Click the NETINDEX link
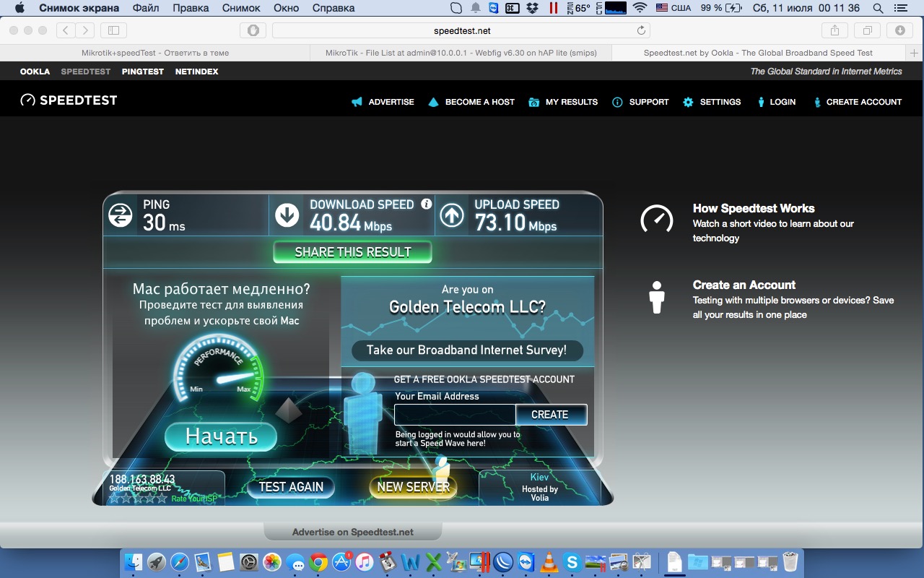Screen dimensions: 924x578 (x=196, y=72)
